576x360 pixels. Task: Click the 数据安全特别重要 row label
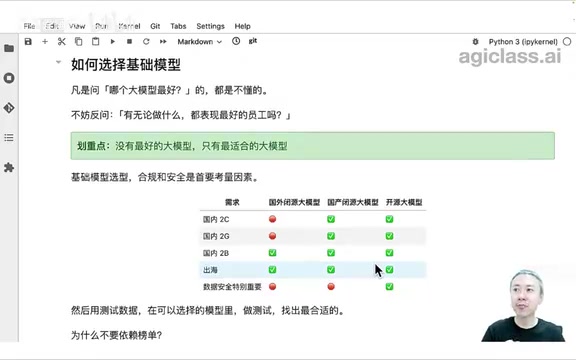click(232, 287)
